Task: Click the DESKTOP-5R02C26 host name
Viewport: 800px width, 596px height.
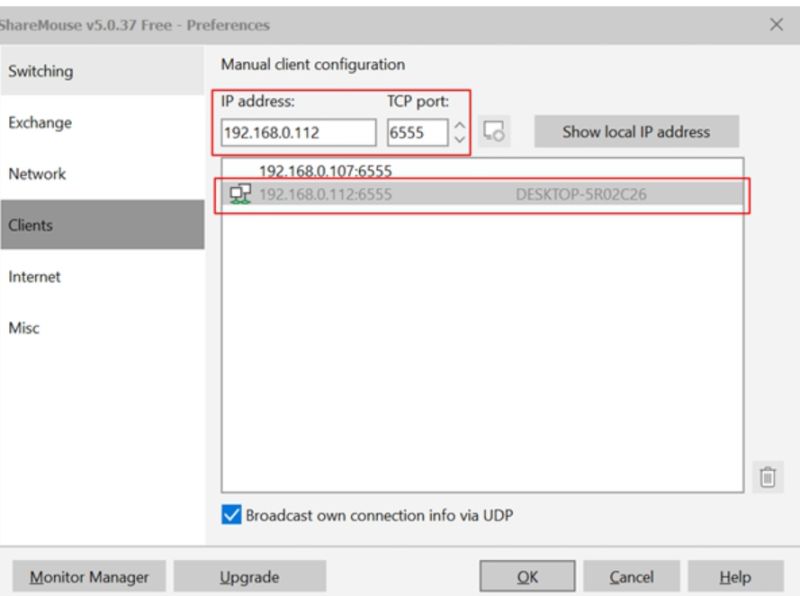Action: [x=581, y=194]
